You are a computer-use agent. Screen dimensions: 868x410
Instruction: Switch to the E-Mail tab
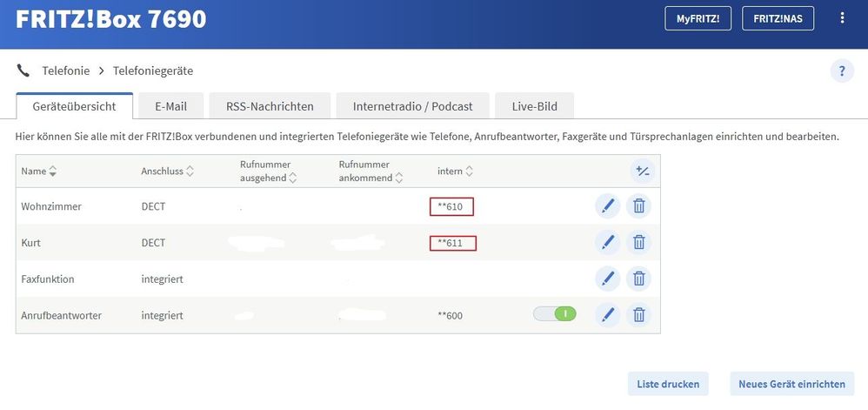tap(170, 106)
